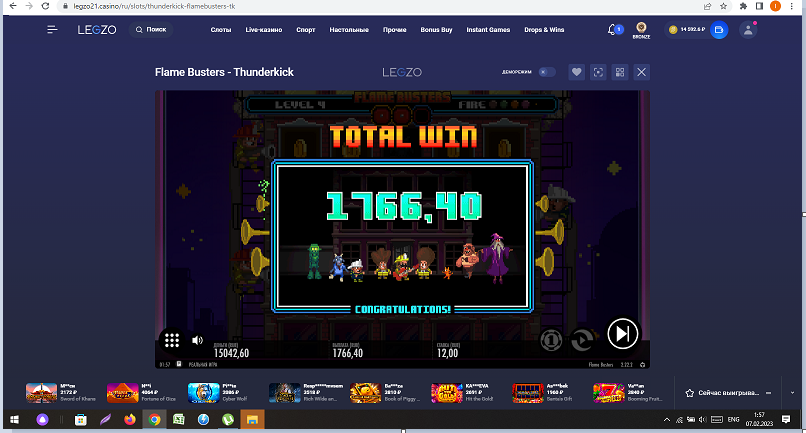Go to Bonus Buy section
The image size is (806, 433).
(436, 30)
